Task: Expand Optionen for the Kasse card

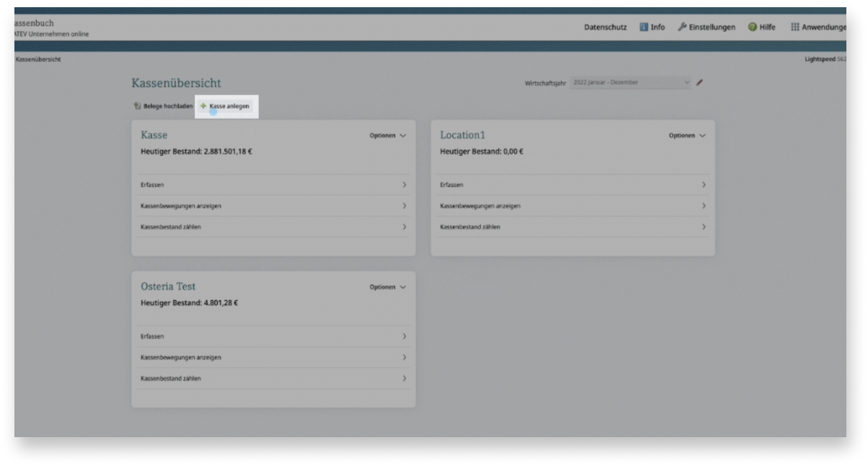Action: (388, 135)
